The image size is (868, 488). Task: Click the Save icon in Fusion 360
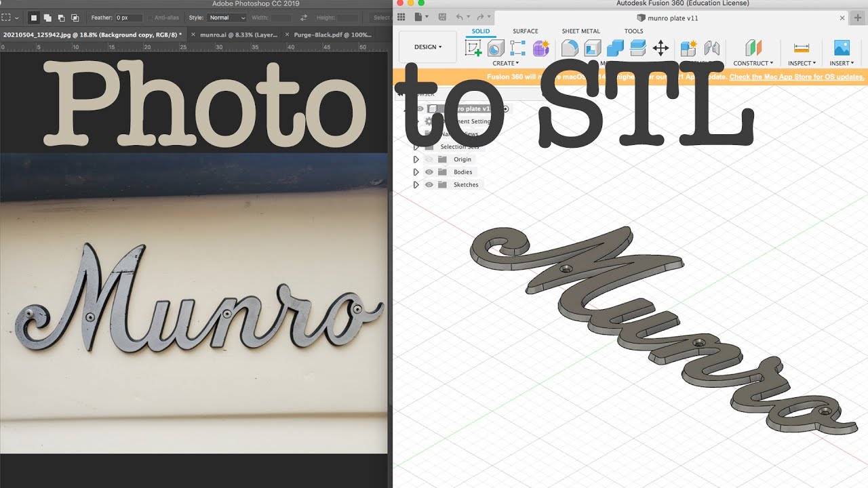pos(442,17)
